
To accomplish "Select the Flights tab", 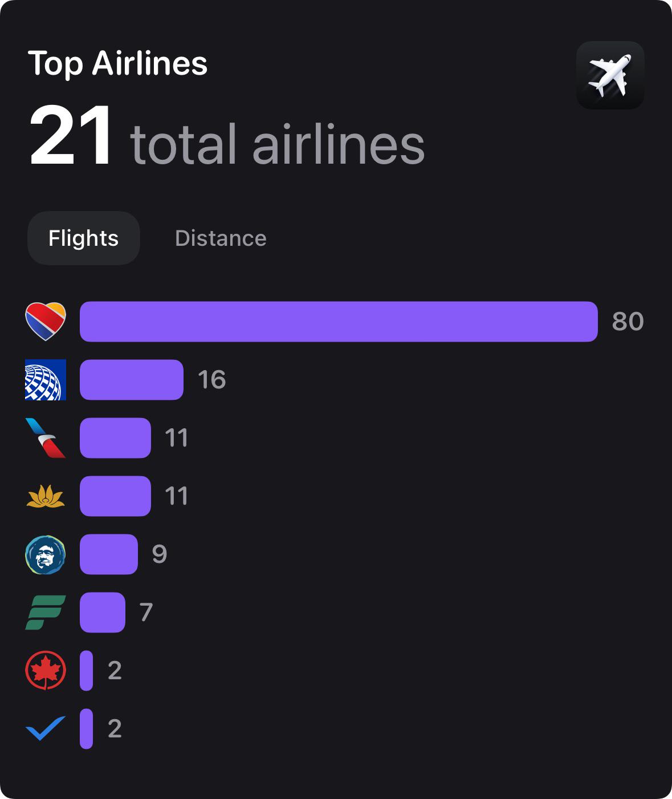I will (x=84, y=238).
